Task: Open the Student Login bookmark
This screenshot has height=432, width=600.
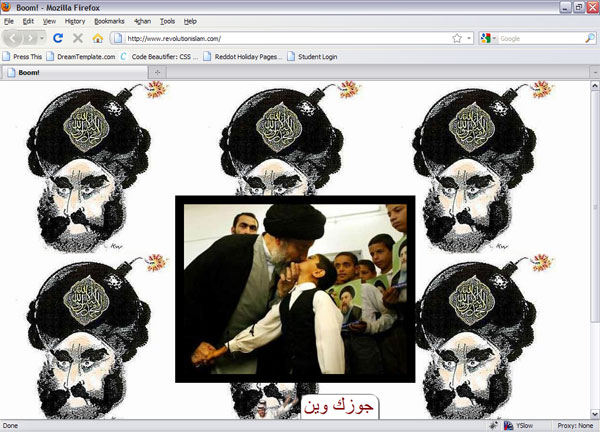Action: coord(312,56)
